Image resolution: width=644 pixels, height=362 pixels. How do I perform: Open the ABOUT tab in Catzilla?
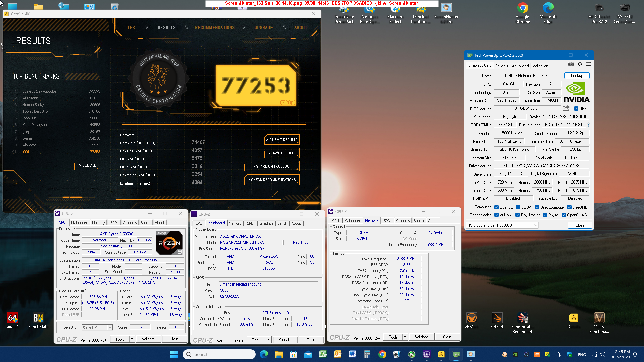click(301, 28)
